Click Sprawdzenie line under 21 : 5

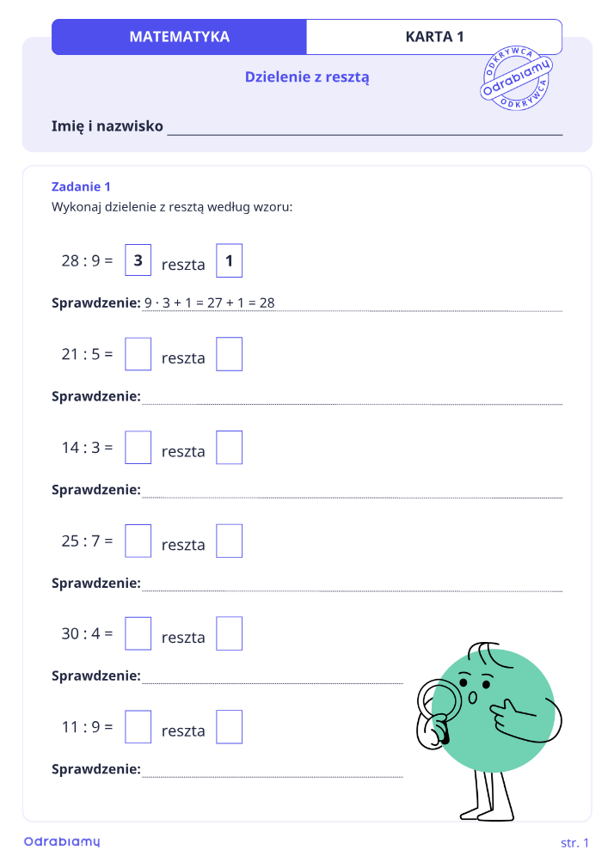pyautogui.click(x=352, y=399)
